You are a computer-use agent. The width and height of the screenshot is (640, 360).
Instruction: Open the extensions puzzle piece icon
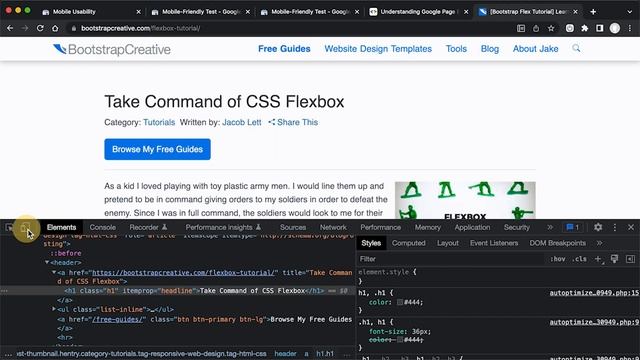[x=584, y=28]
